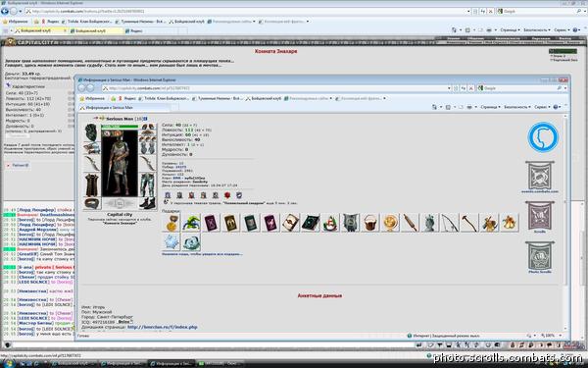Image resolution: width=588 pixels, height=368 pixels.
Task: Open Избранное favorites in the background window
Action: click(16, 22)
